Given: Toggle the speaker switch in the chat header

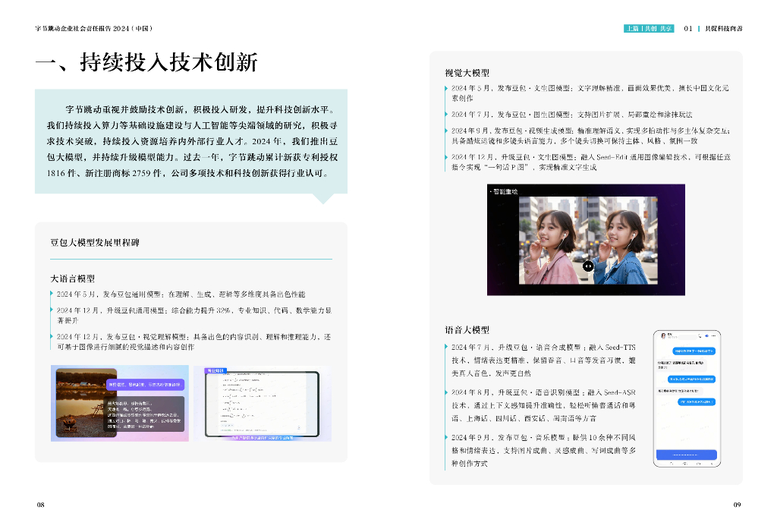Looking at the screenshot, I should [x=706, y=335].
